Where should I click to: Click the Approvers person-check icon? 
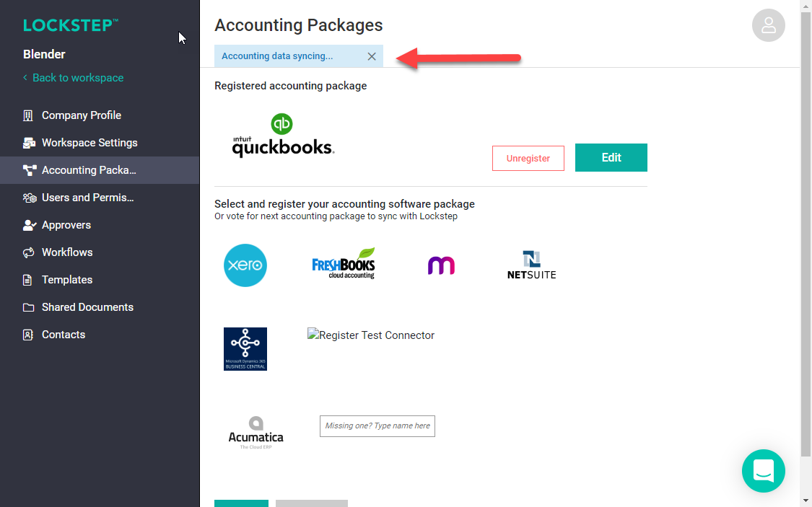pyautogui.click(x=29, y=225)
